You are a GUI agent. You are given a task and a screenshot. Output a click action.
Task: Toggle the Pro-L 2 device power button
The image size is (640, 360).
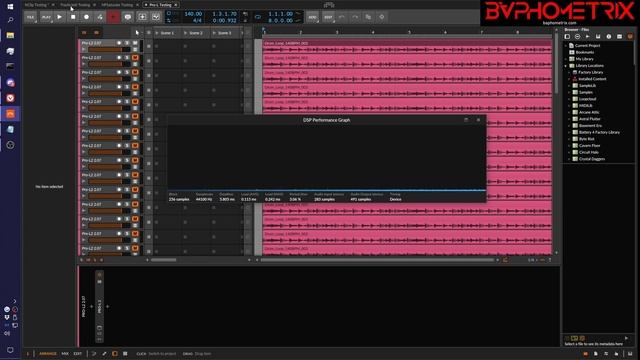(x=99, y=275)
